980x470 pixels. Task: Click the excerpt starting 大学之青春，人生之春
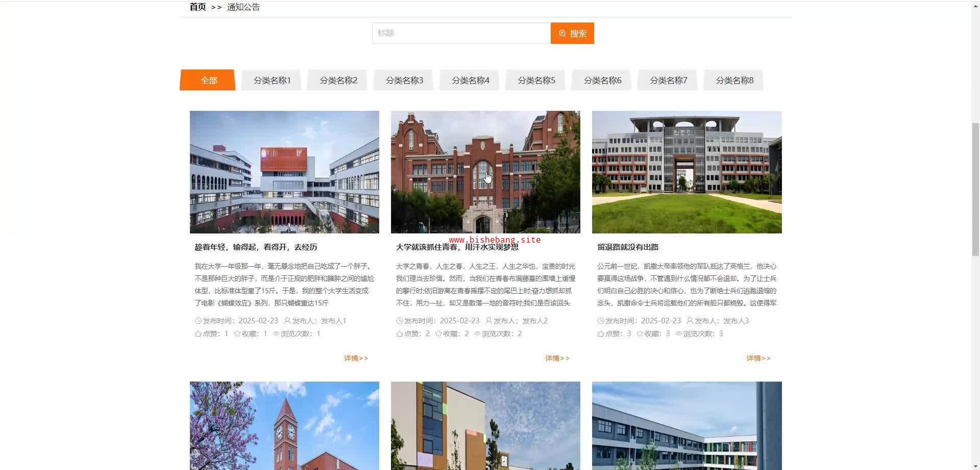coord(485,285)
